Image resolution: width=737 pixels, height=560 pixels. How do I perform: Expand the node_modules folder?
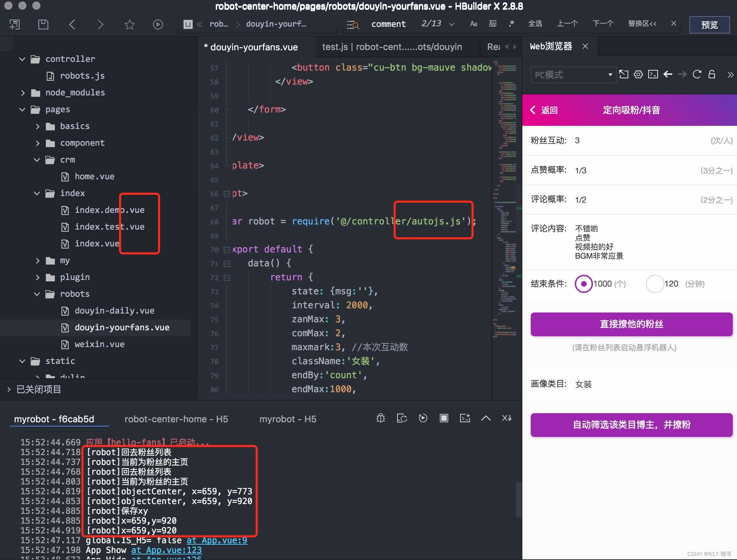23,93
